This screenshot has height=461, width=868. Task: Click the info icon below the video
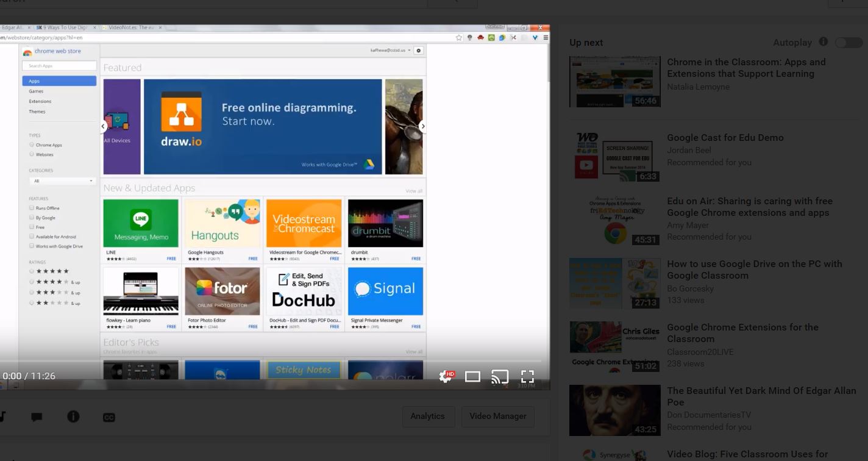pos(73,416)
